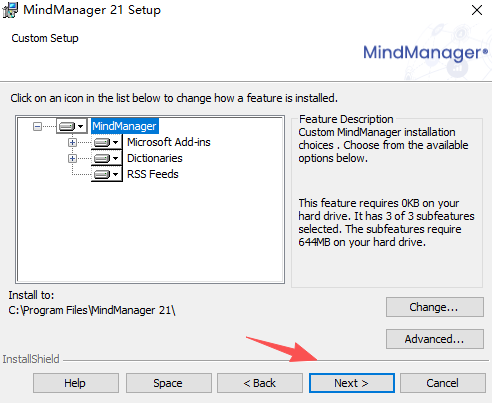The height and width of the screenshot is (403, 492).
Task: Click Change to pick install folder
Action: click(435, 307)
